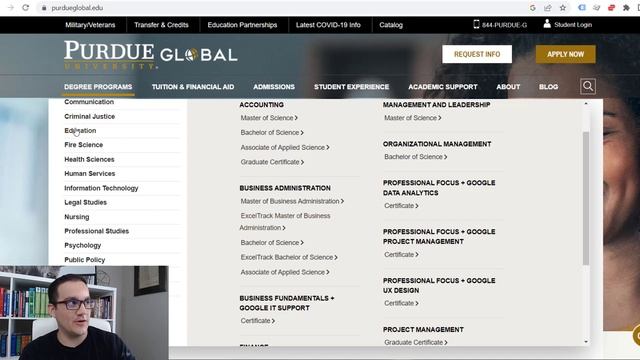Click the APPLY NOW button
This screenshot has width=640, height=360.
[565, 54]
